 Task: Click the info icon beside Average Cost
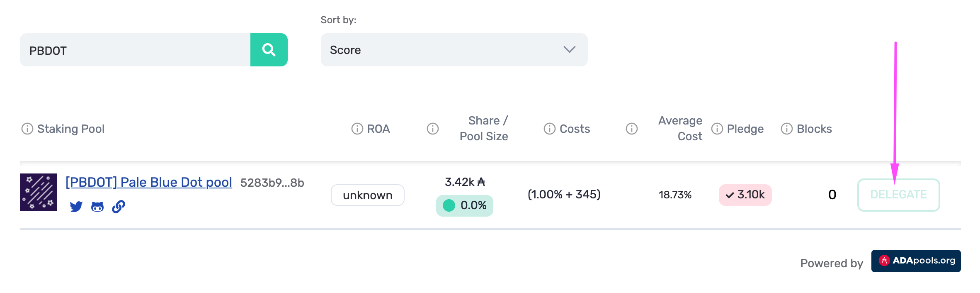632,129
